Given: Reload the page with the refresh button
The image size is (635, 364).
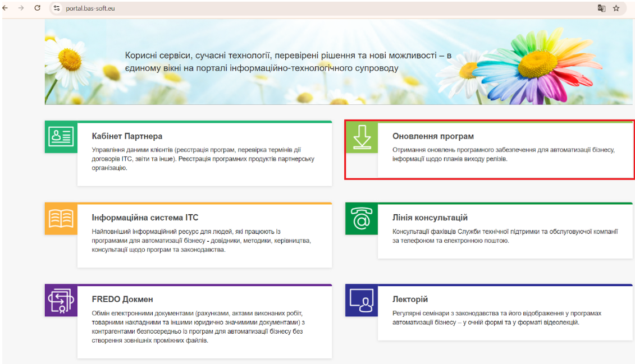Looking at the screenshot, I should click(38, 8).
